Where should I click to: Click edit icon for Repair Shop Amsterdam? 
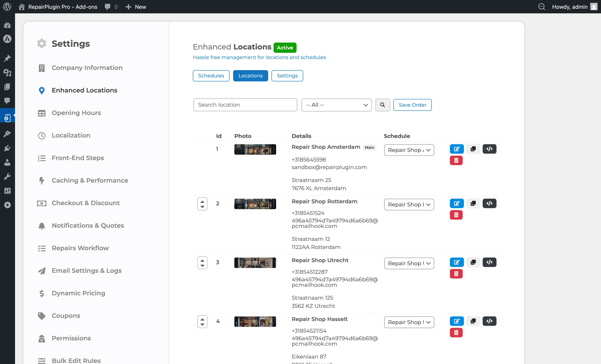456,149
